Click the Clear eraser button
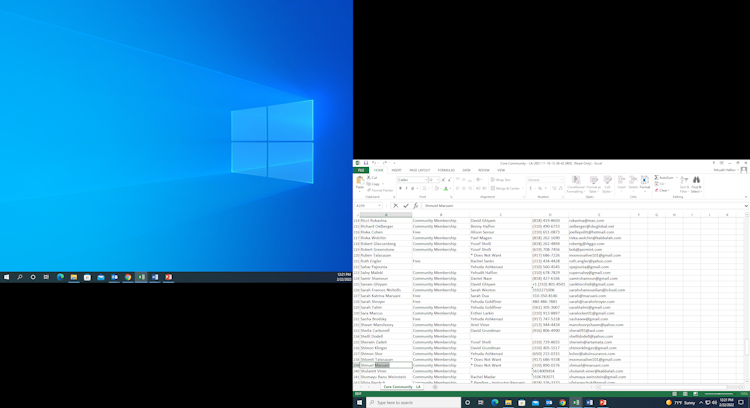This screenshot has width=750, height=408. (x=662, y=190)
